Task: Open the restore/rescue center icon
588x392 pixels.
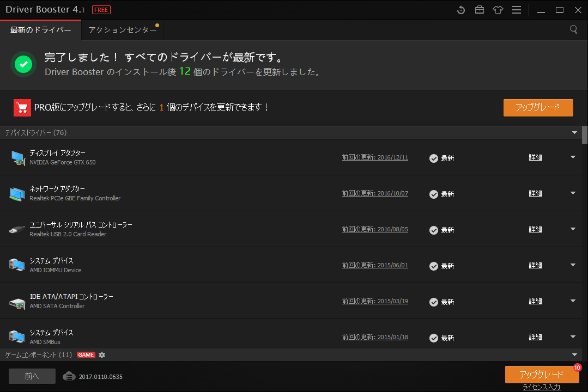Action: click(461, 10)
